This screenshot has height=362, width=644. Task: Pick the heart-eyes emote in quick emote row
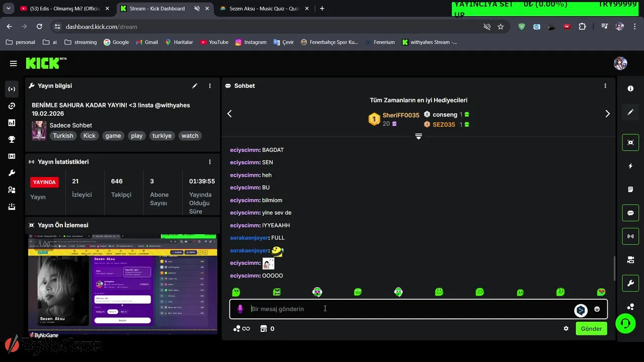pos(601,292)
